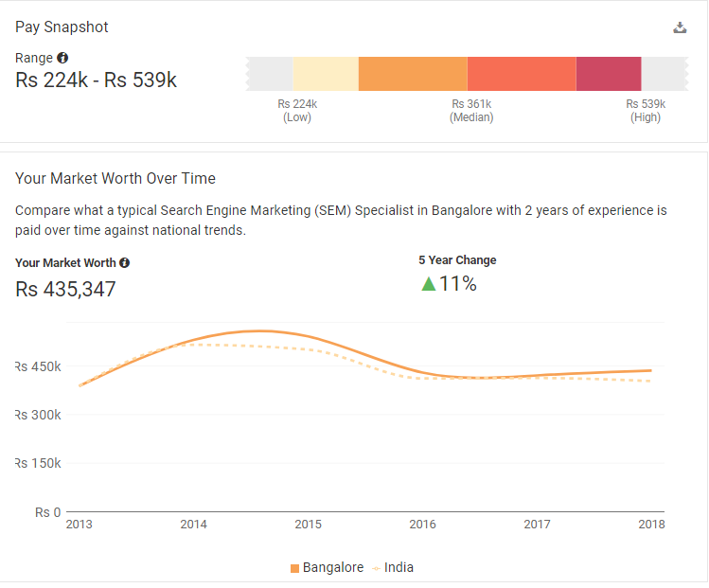The width and height of the screenshot is (709, 588).
Task: Toggle the Bangalore series in the chart legend
Action: coord(327,568)
